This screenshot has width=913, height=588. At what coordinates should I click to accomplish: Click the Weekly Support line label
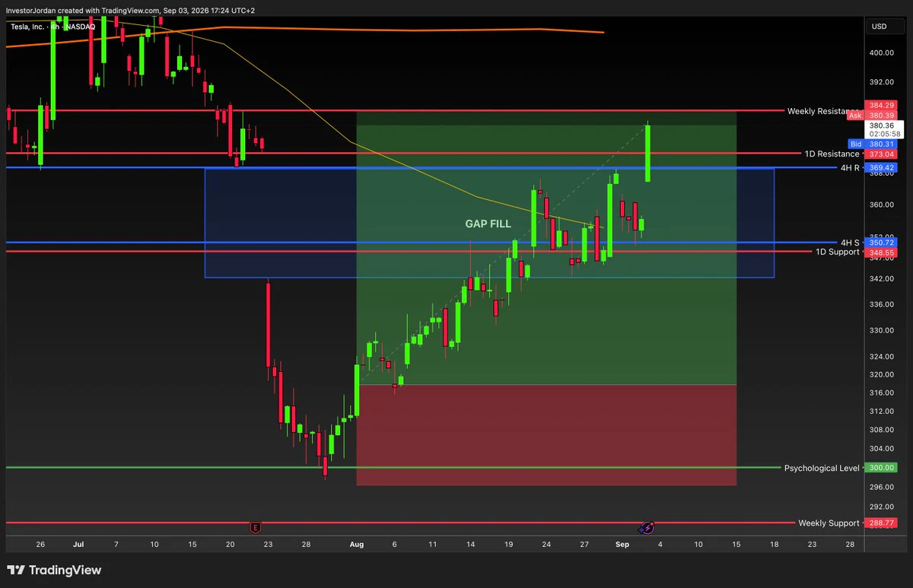(x=829, y=523)
